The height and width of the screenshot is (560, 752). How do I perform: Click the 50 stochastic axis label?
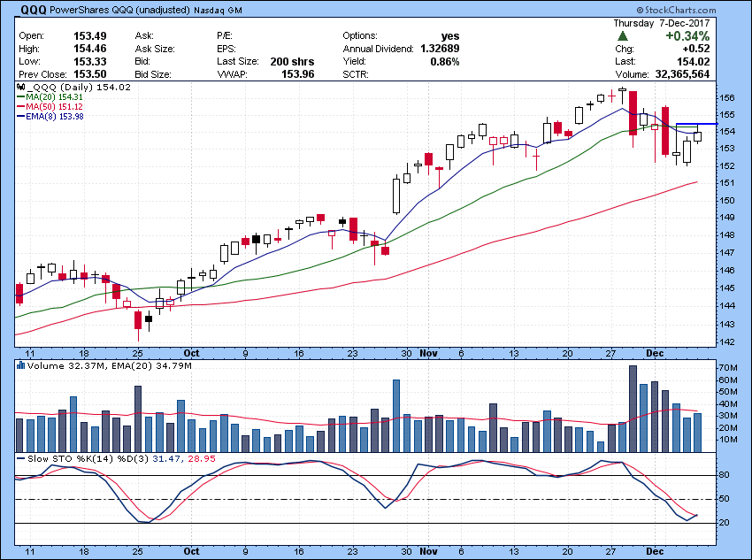725,499
